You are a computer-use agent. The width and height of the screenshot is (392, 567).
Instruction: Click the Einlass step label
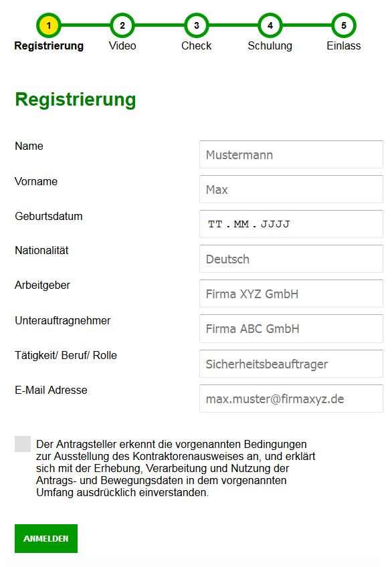point(344,46)
